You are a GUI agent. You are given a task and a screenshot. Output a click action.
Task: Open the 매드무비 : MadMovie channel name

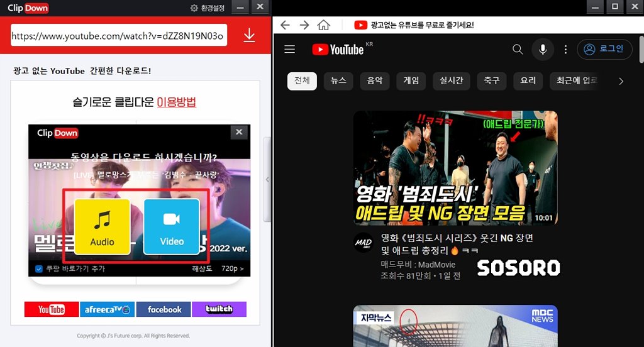pos(418,265)
